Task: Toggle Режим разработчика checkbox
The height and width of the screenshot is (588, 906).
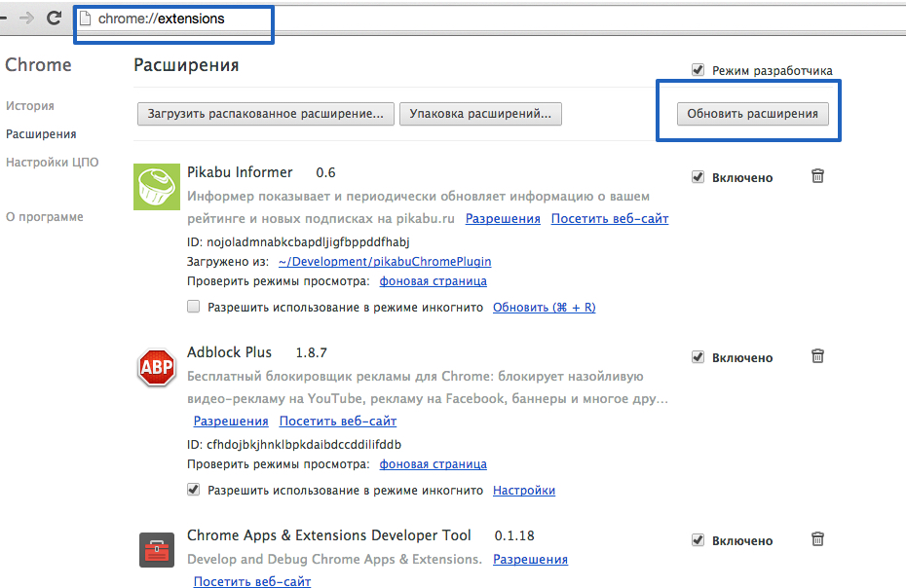Action: [698, 70]
